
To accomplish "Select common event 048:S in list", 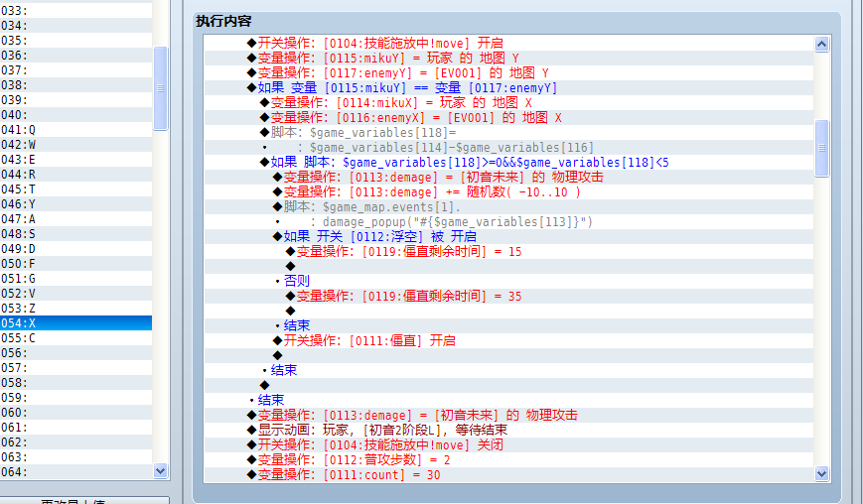I will (x=75, y=233).
